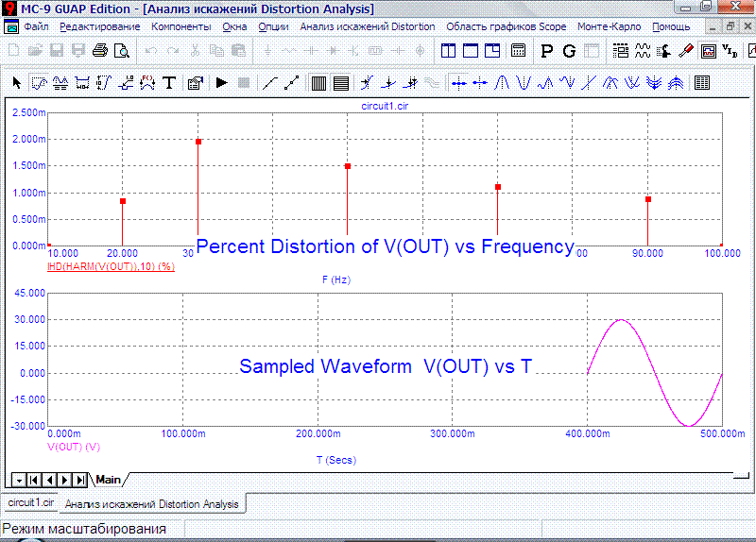This screenshot has height=542, width=756.
Task: Click the Peak cursor function icon
Action: pos(502,83)
